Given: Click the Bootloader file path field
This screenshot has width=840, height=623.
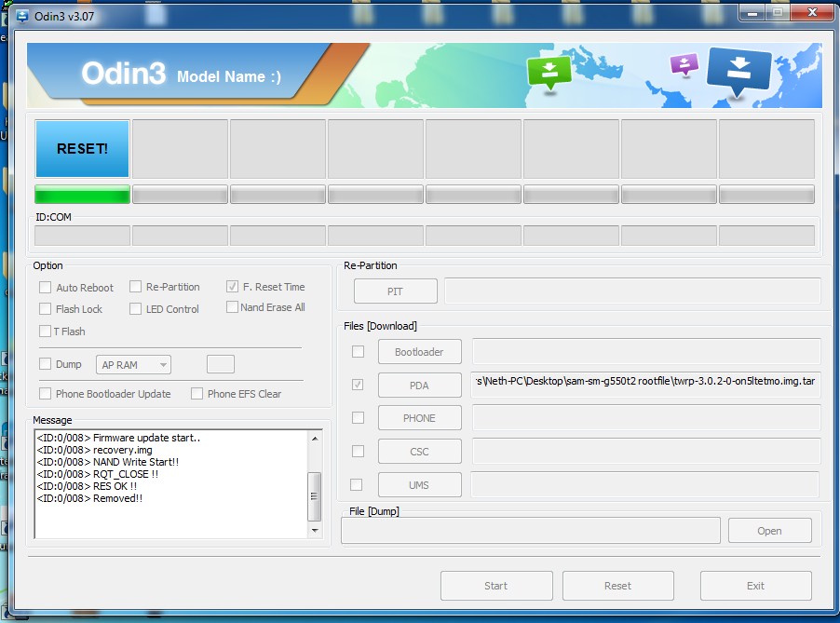Looking at the screenshot, I should [x=645, y=351].
